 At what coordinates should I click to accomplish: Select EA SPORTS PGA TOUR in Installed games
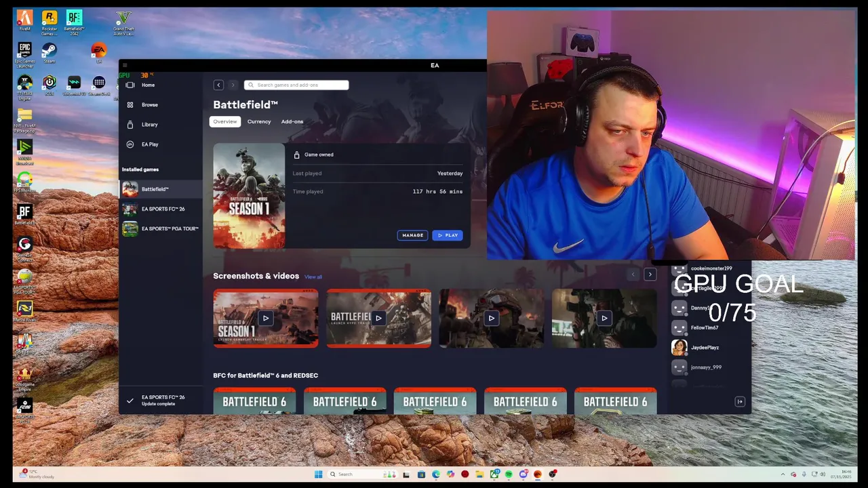161,228
